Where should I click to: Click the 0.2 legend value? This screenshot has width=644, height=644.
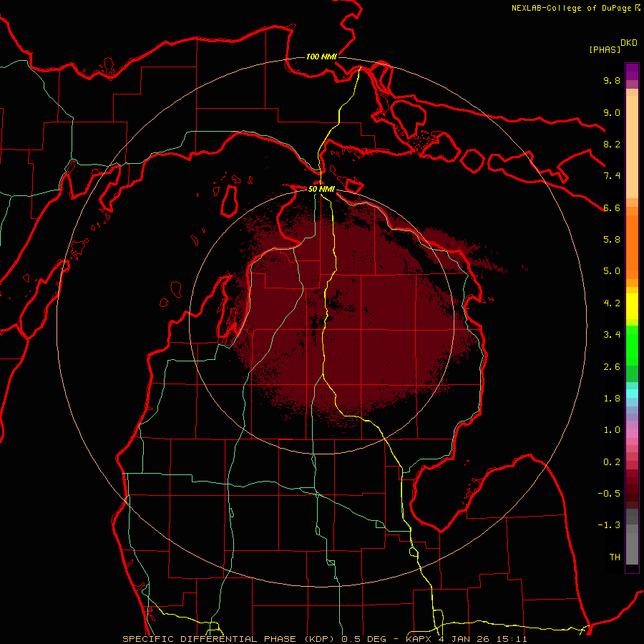(612, 462)
